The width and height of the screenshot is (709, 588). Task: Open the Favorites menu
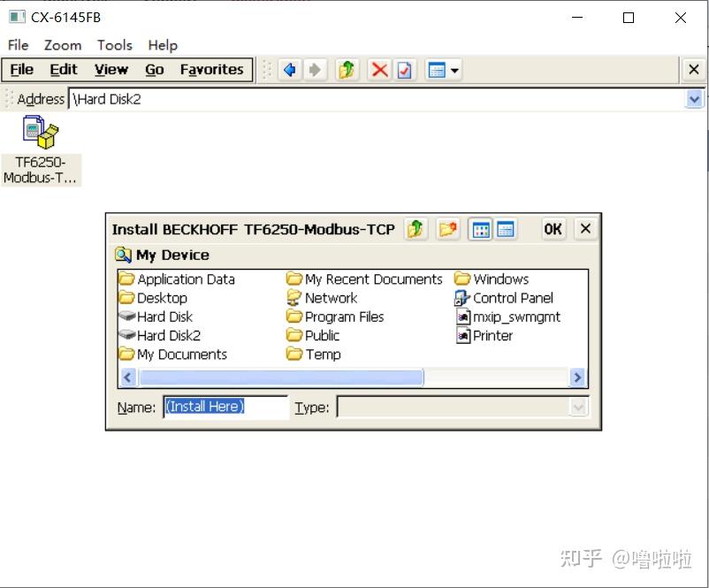(x=212, y=69)
